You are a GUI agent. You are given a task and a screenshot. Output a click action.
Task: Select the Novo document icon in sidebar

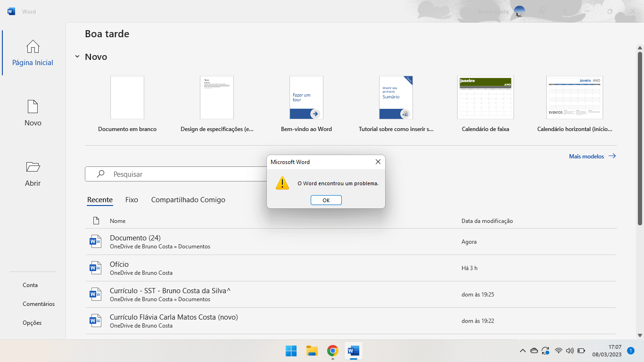pyautogui.click(x=33, y=107)
